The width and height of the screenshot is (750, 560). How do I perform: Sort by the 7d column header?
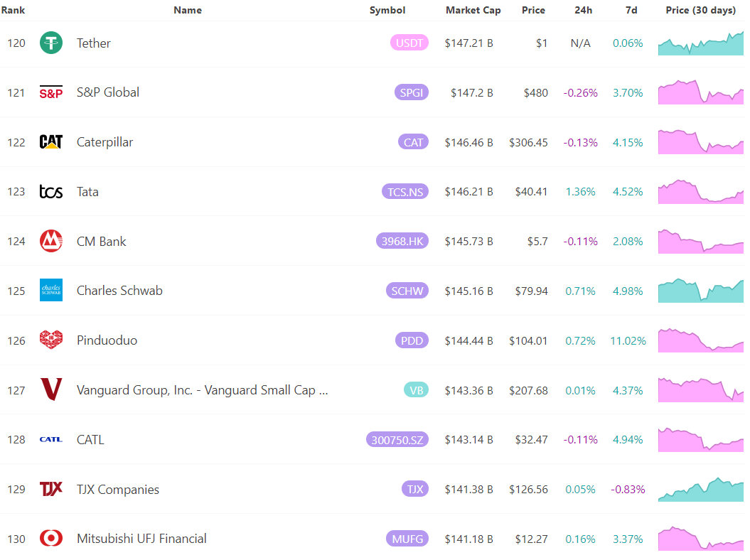point(631,10)
